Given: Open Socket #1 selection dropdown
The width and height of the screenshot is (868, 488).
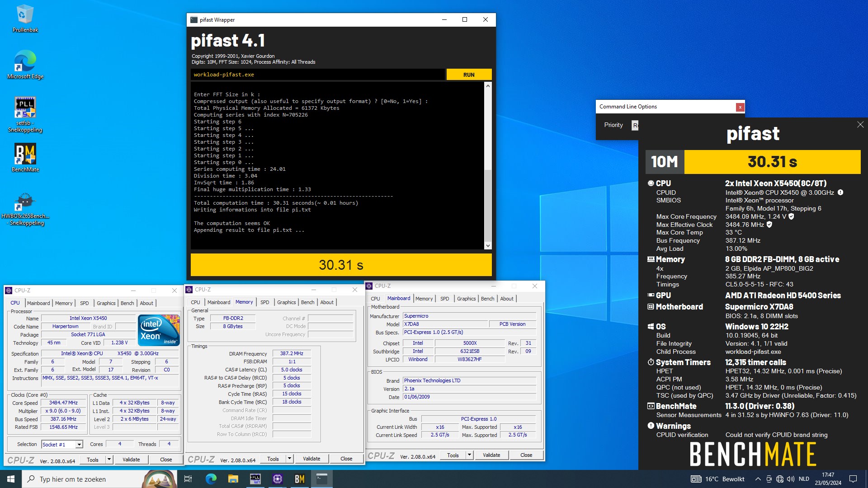Looking at the screenshot, I should 79,445.
